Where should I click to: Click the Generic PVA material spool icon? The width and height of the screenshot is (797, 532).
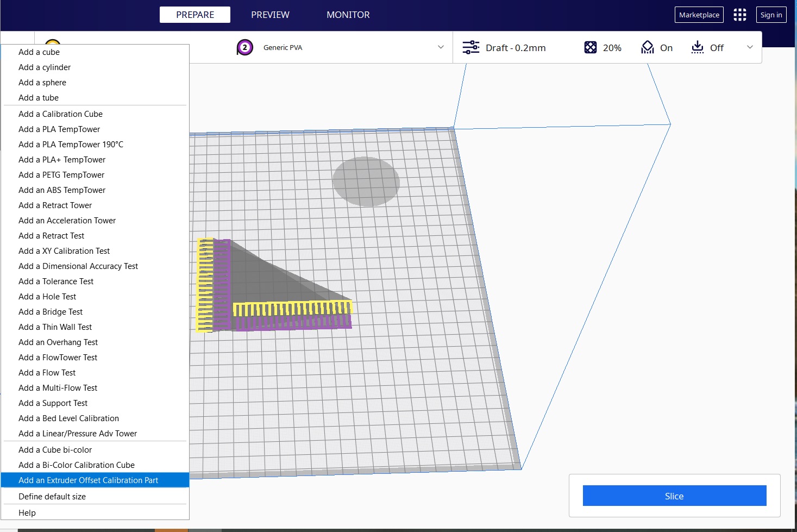tap(245, 47)
